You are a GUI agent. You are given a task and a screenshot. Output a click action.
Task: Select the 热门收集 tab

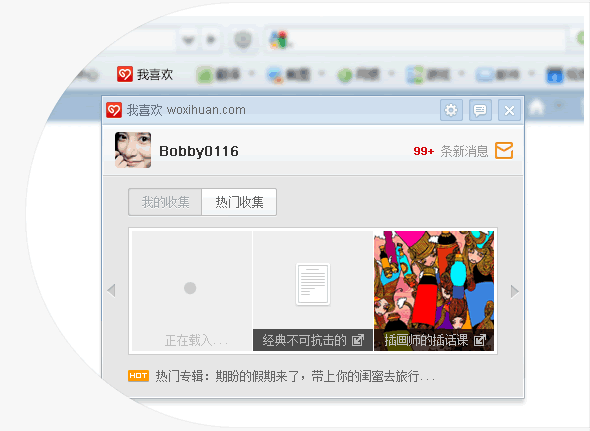tap(239, 202)
